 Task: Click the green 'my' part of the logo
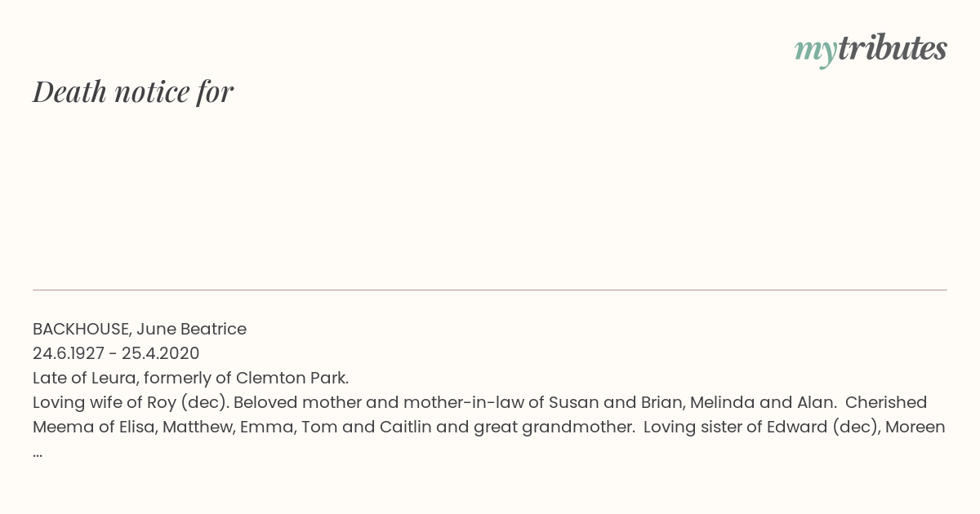coord(816,51)
